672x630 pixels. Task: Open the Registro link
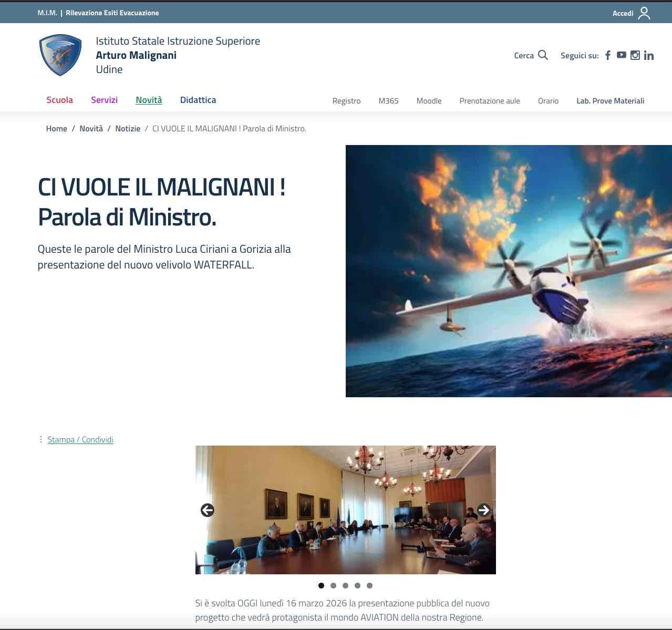[346, 101]
